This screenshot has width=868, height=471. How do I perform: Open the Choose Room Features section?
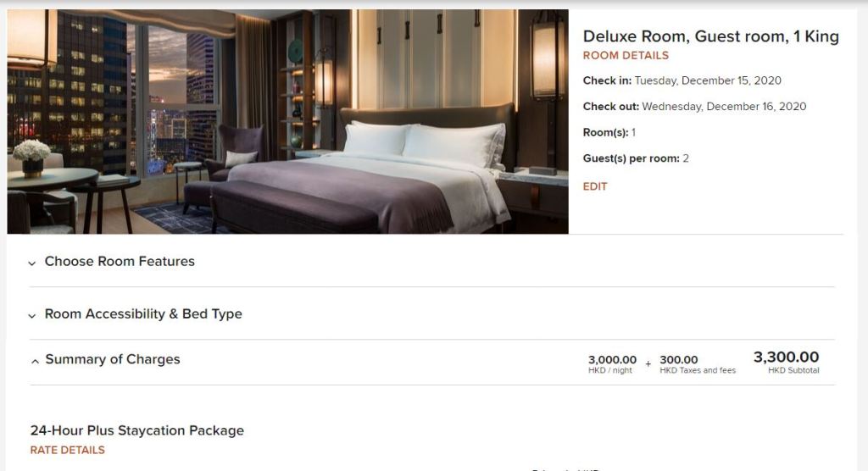pyautogui.click(x=431, y=261)
